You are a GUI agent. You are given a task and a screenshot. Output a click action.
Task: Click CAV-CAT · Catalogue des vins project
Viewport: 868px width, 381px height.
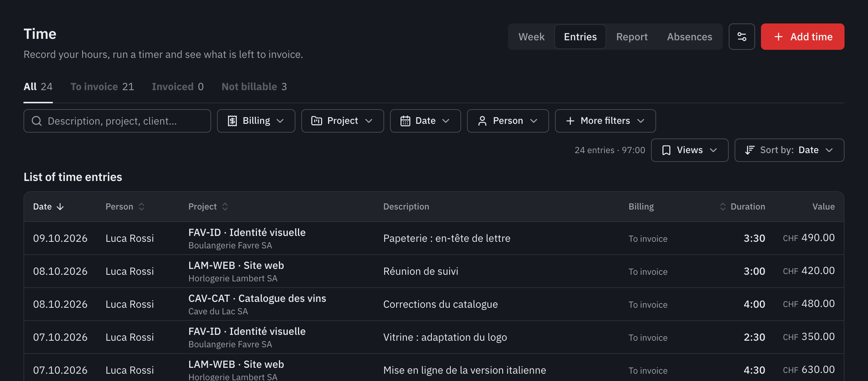tap(257, 299)
